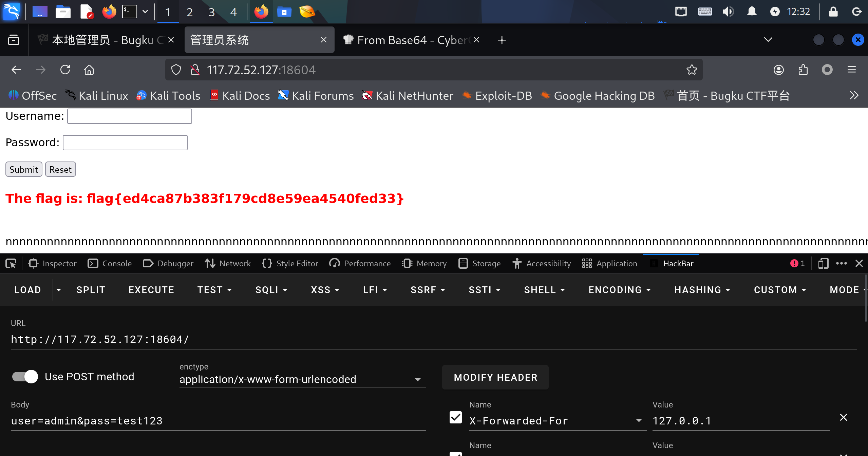Click inside the Username input field
Viewport: 868px width, 456px height.
130,116
